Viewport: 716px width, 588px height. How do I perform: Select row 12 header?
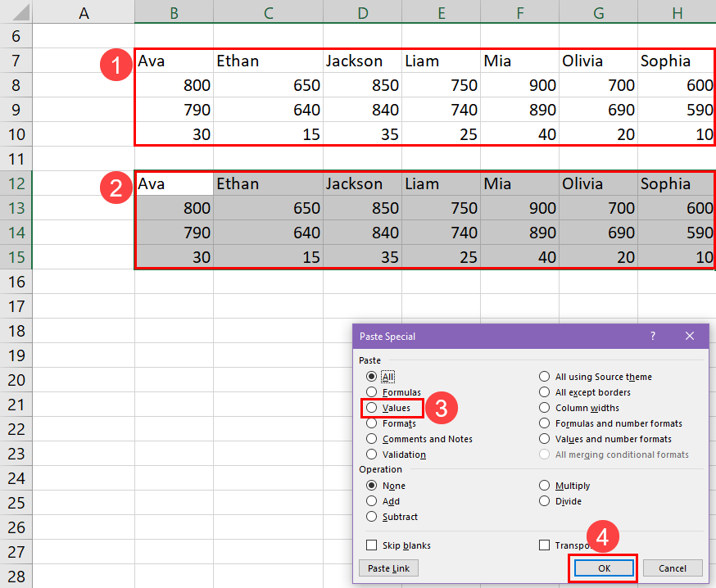[16, 183]
